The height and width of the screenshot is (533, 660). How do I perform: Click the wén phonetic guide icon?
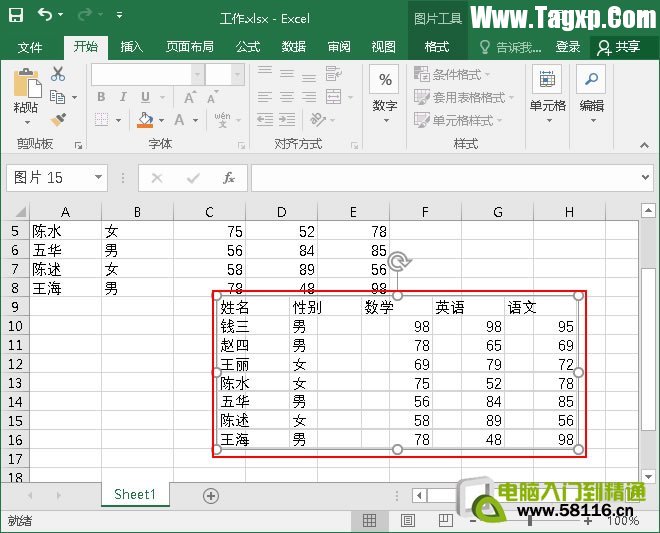pyautogui.click(x=222, y=120)
